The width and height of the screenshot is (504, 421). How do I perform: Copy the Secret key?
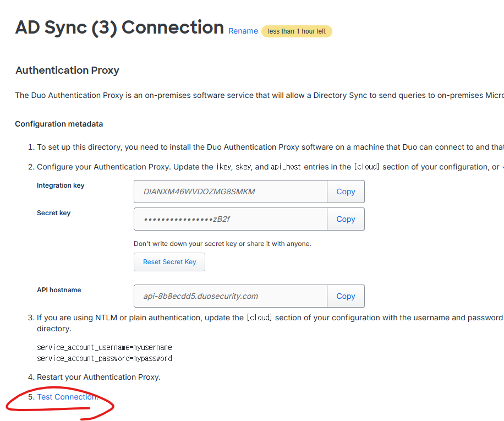click(x=346, y=219)
